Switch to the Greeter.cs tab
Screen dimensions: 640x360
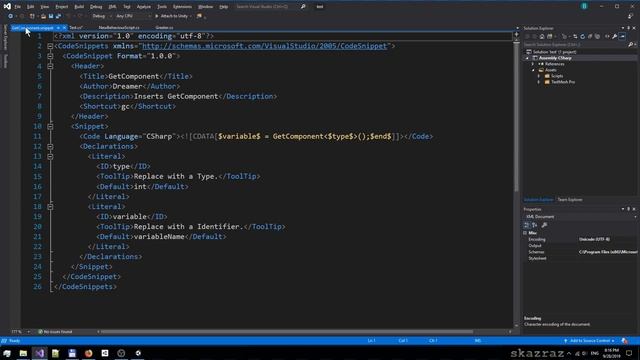[164, 28]
